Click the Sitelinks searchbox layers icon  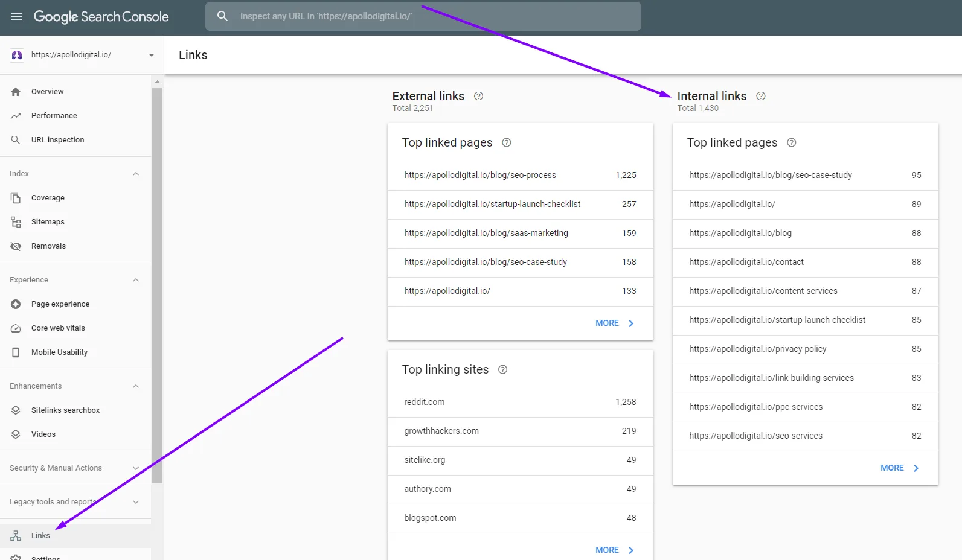[16, 410]
